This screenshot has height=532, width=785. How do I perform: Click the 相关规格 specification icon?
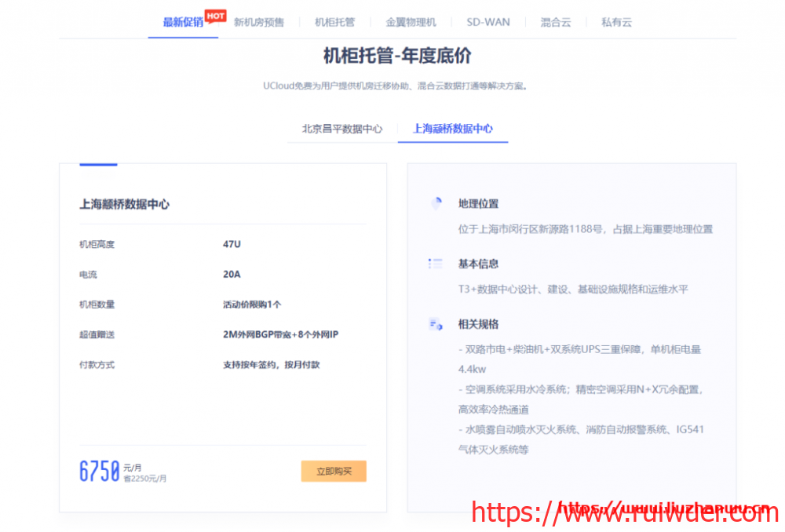coord(436,324)
